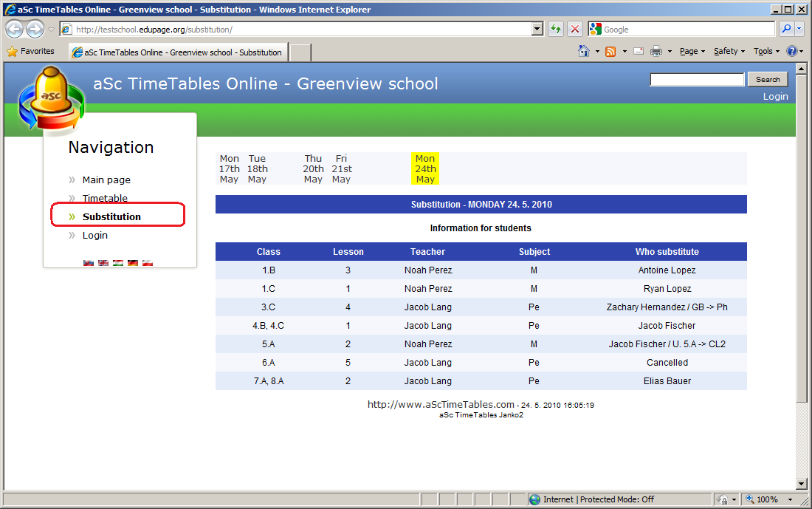The width and height of the screenshot is (812, 509).
Task: Switch site language to Hungarian flag
Action: click(x=118, y=263)
